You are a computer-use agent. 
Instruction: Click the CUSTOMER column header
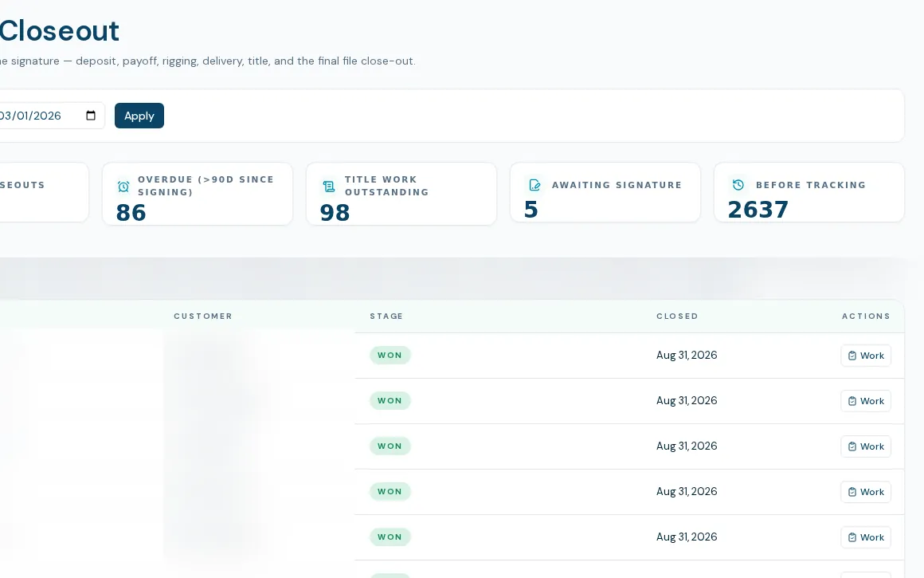pyautogui.click(x=202, y=317)
